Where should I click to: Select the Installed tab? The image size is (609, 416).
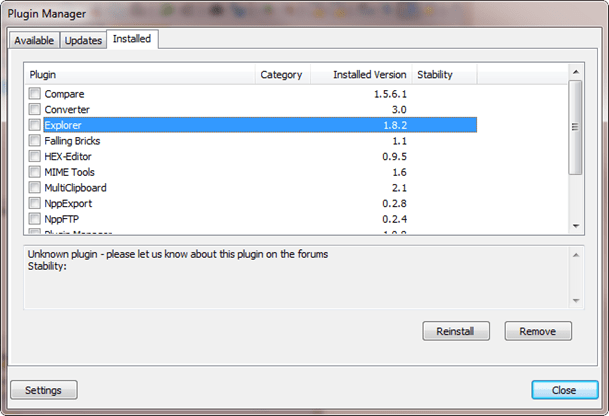(132, 39)
